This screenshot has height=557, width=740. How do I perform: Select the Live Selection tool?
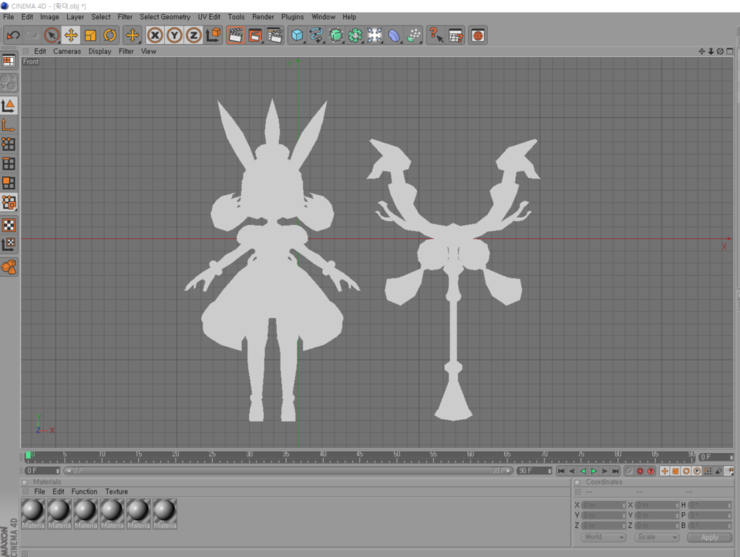[x=51, y=35]
